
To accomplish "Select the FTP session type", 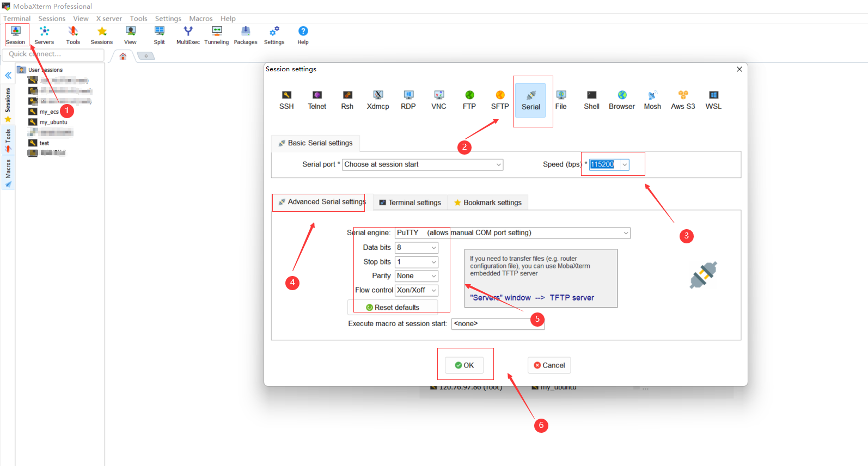I will click(x=469, y=100).
